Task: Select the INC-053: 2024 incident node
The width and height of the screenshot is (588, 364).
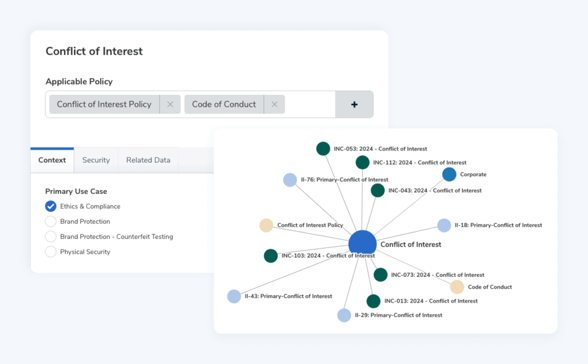Action: (x=323, y=148)
